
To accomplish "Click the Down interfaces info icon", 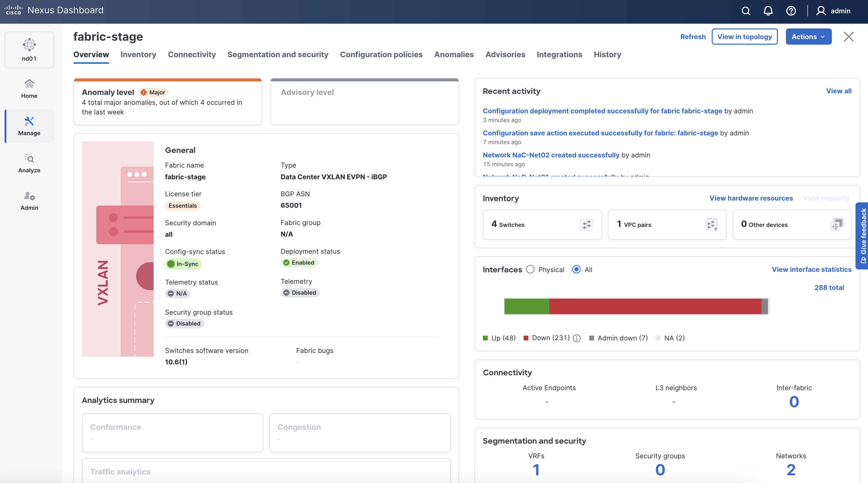I will 576,338.
